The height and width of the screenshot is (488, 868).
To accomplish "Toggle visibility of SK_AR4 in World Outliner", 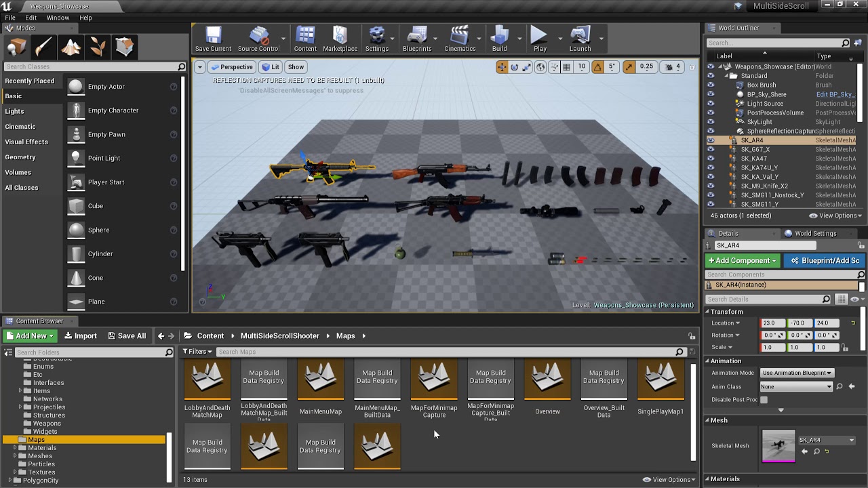I will pos(711,140).
